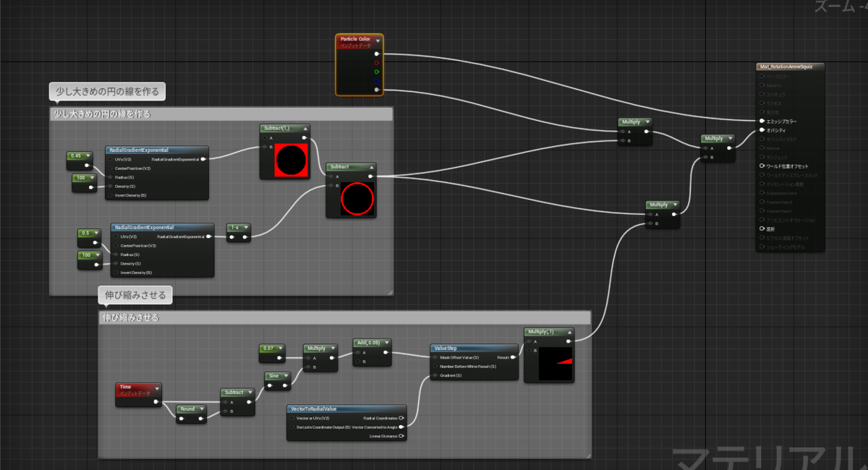Click the World Position Offset (ワールド位置オフセット) pin
The width and height of the screenshot is (868, 470).
coord(762,166)
